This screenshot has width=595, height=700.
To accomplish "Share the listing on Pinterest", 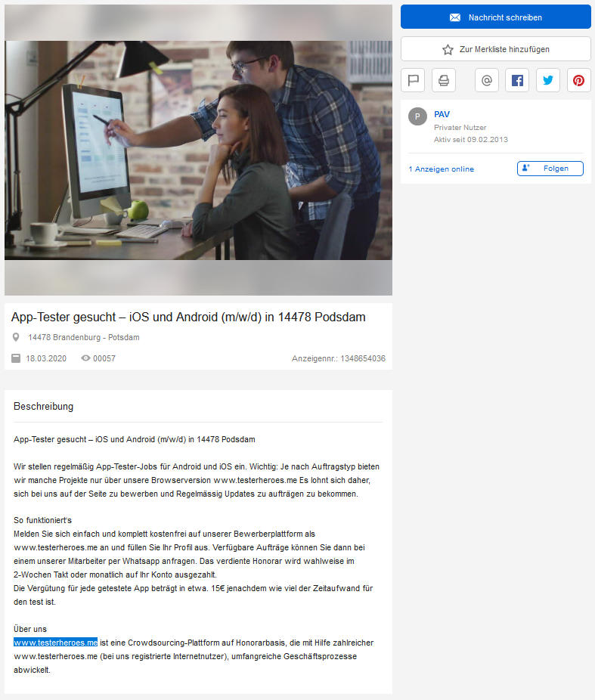I will coord(579,80).
